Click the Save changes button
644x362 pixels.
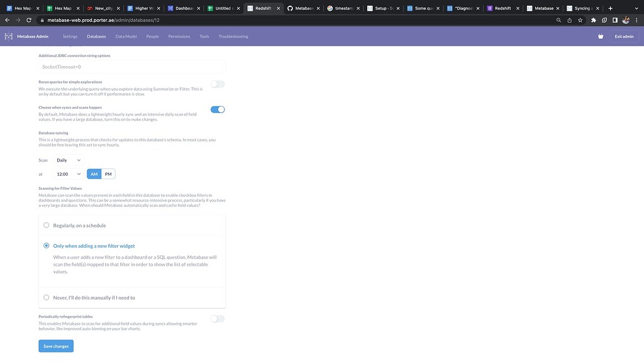pos(55,346)
